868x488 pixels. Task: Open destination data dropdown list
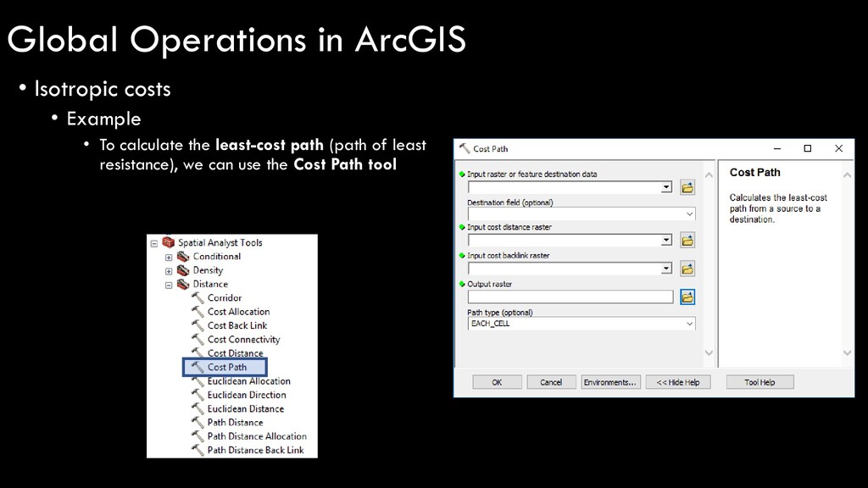click(x=666, y=187)
